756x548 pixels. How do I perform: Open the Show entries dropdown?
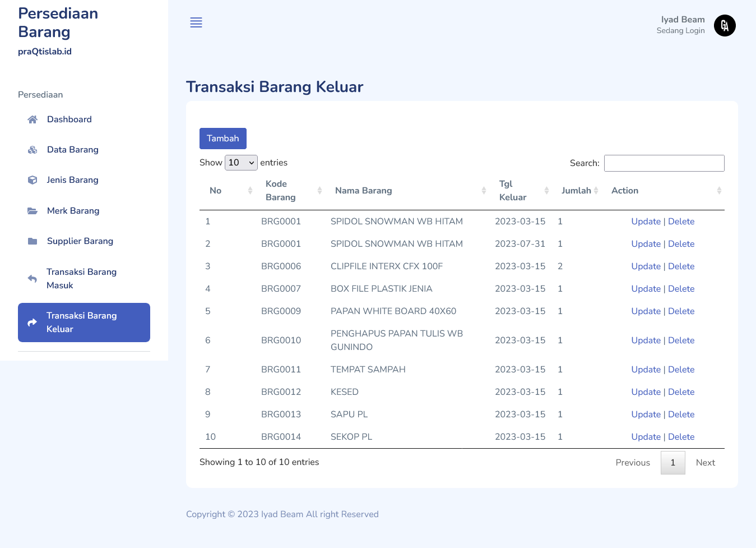(241, 163)
